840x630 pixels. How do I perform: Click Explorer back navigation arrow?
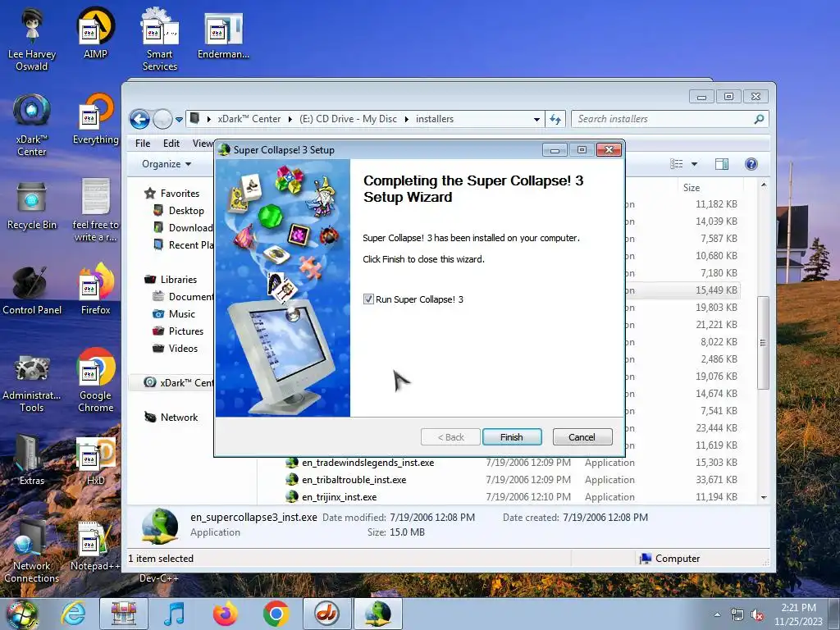(139, 119)
